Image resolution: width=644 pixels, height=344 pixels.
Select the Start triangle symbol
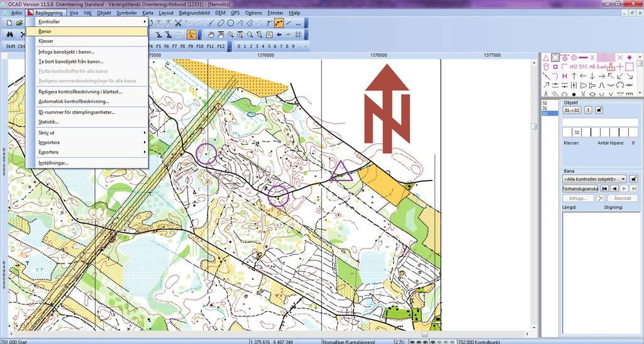(x=547, y=57)
